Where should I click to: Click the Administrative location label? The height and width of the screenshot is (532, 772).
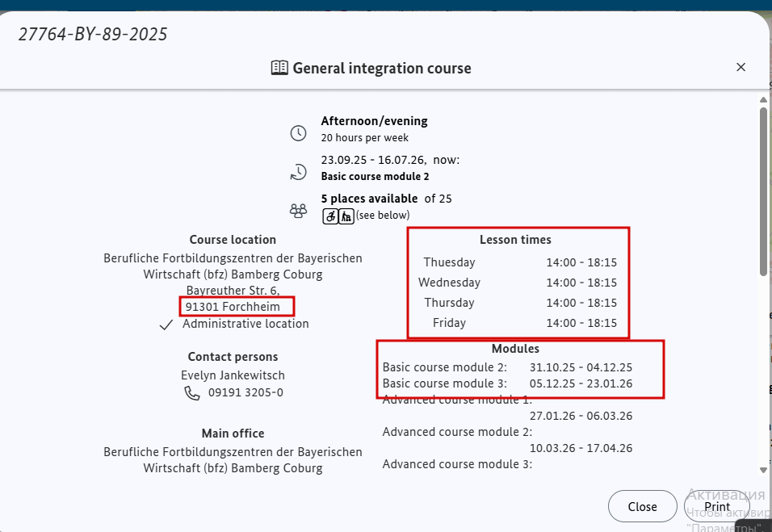coord(245,324)
